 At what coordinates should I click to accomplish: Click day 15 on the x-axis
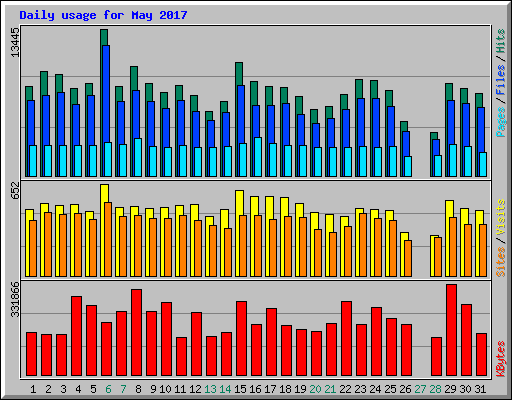point(240,389)
